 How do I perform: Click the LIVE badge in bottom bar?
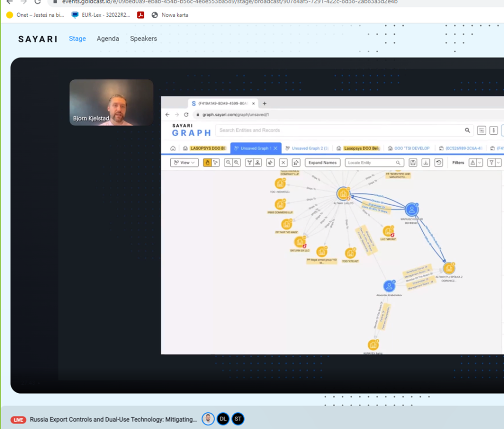pyautogui.click(x=18, y=420)
